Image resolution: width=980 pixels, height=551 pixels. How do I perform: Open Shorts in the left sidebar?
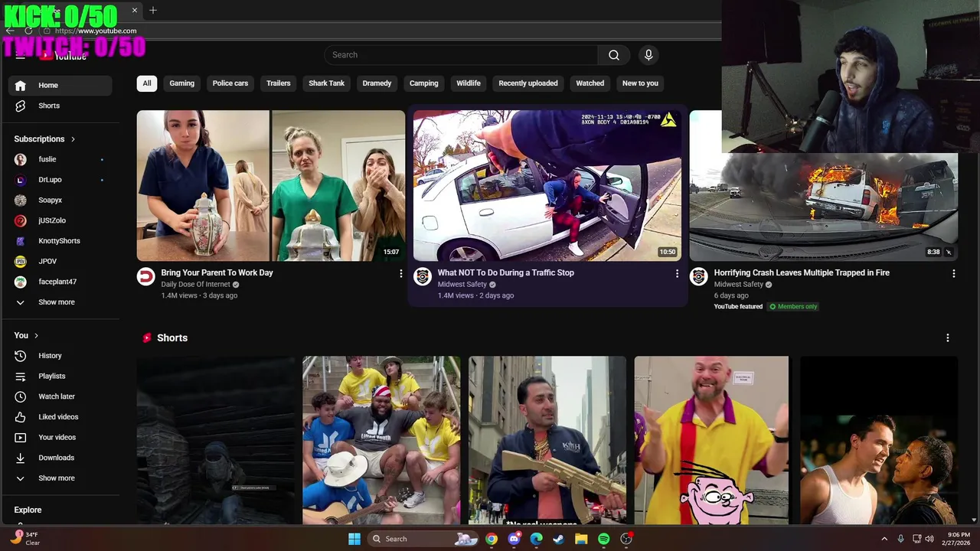[x=60, y=106]
